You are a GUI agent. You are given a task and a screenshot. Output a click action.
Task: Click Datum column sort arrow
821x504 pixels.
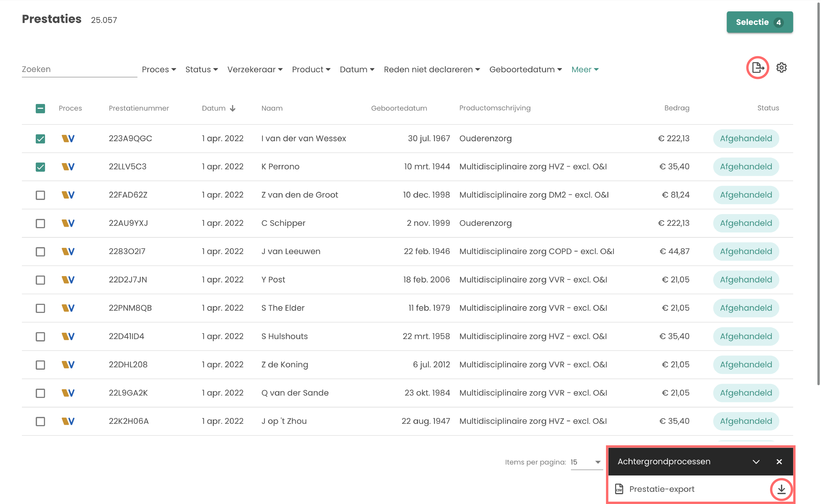tap(233, 108)
